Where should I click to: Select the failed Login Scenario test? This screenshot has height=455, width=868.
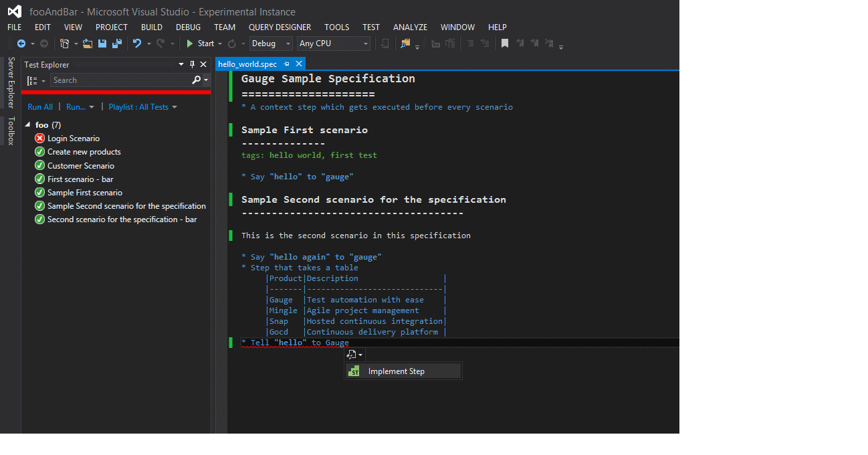tap(74, 139)
